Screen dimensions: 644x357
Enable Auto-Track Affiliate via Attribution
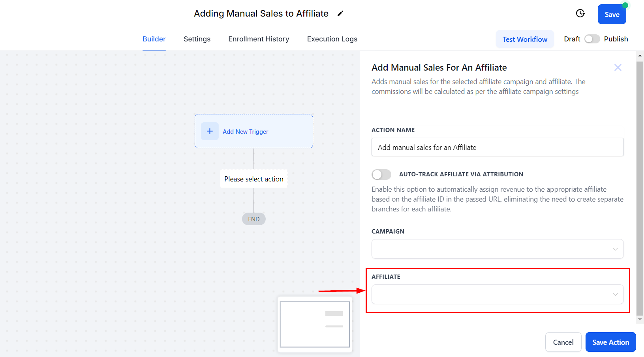click(x=381, y=174)
